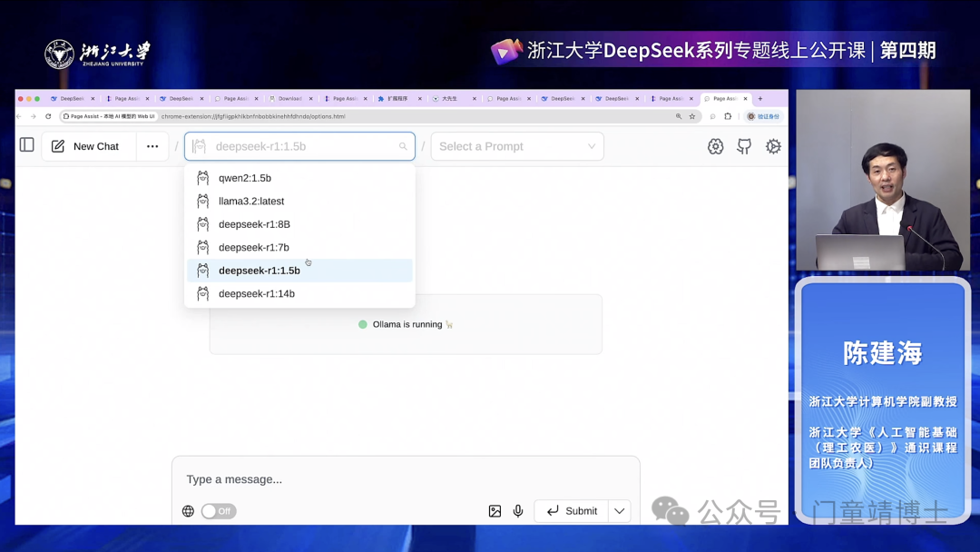Screen dimensions: 980x552
Task: Click the globe web search icon
Action: [188, 511]
